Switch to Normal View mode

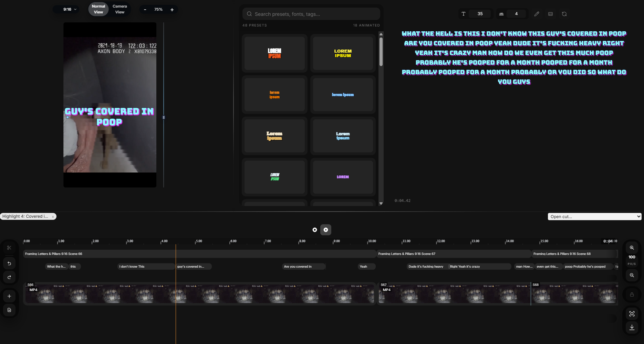[98, 9]
